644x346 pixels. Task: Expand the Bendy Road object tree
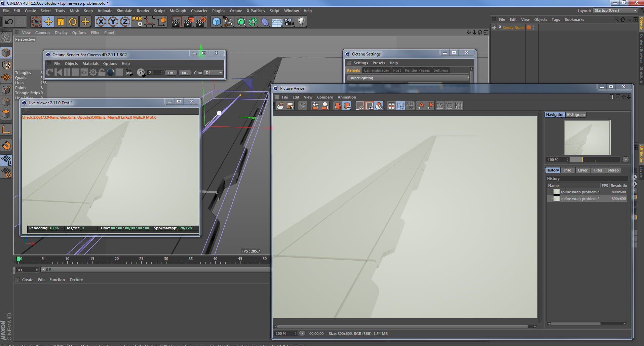tap(493, 27)
